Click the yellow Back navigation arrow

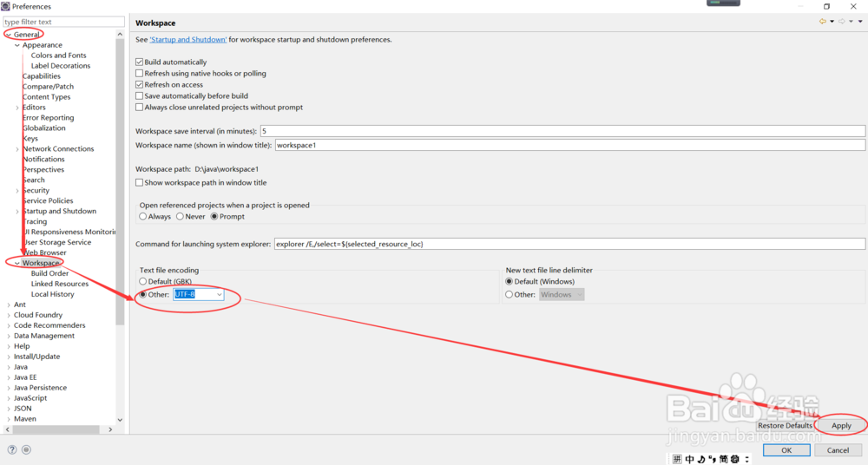tap(823, 22)
